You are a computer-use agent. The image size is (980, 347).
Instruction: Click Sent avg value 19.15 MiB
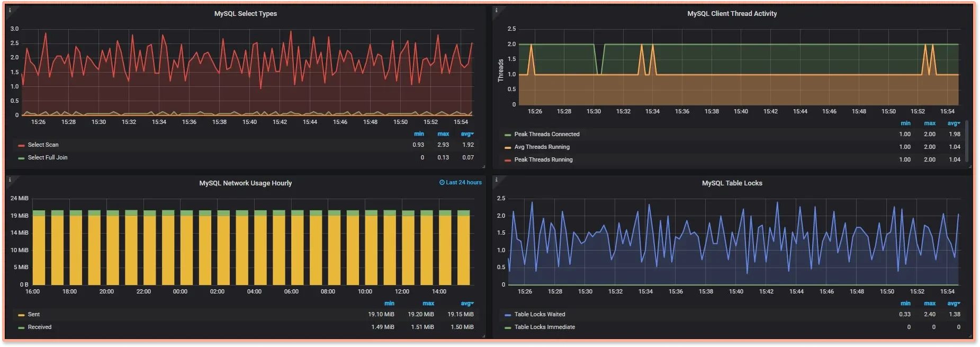(461, 314)
